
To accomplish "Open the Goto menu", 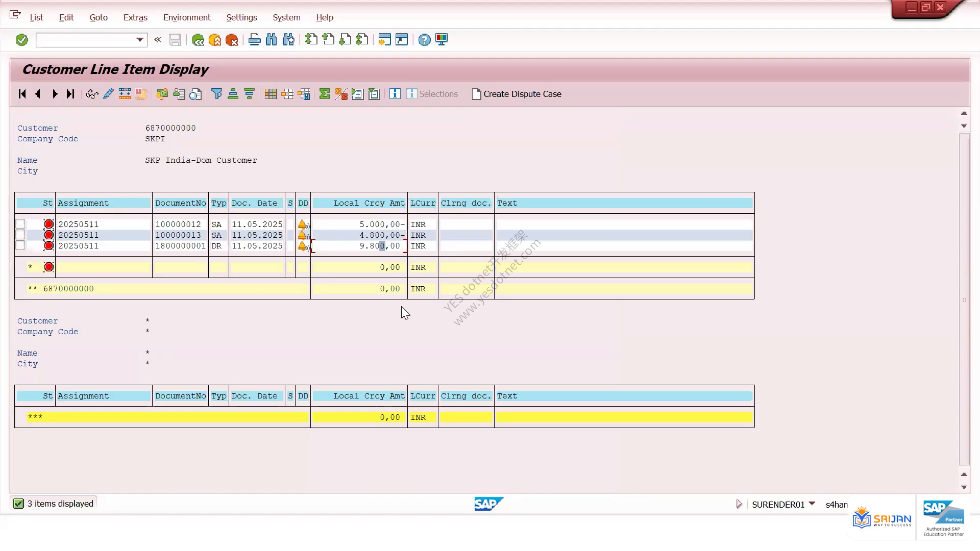I will tap(99, 17).
